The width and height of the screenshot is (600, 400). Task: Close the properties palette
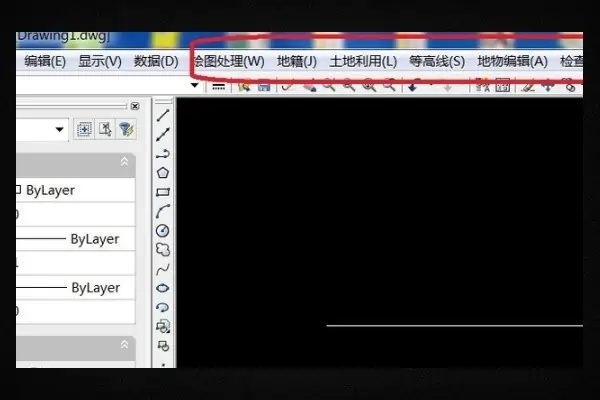tap(135, 106)
